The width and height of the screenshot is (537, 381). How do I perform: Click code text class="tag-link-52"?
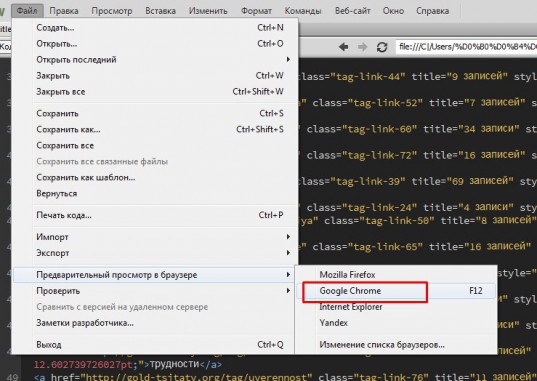[x=367, y=102]
